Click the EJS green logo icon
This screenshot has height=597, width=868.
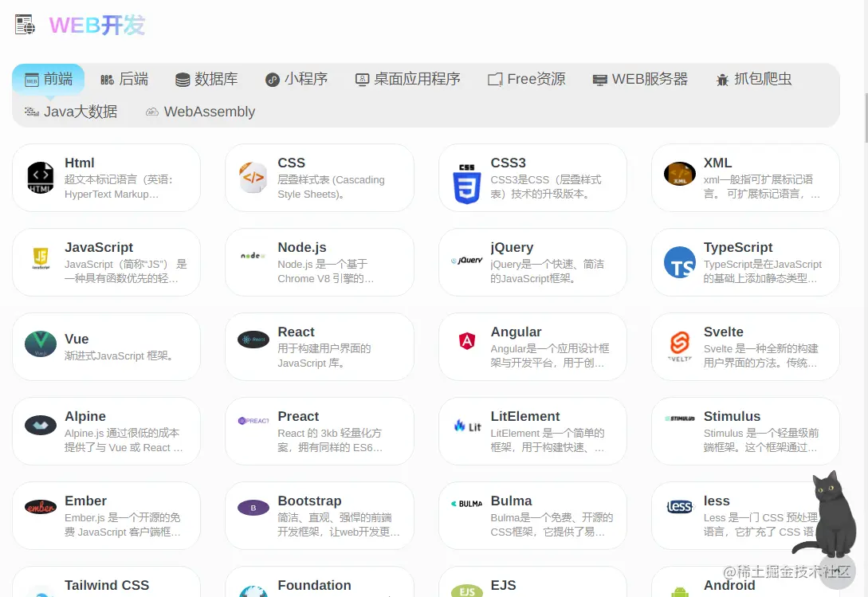click(x=466, y=591)
